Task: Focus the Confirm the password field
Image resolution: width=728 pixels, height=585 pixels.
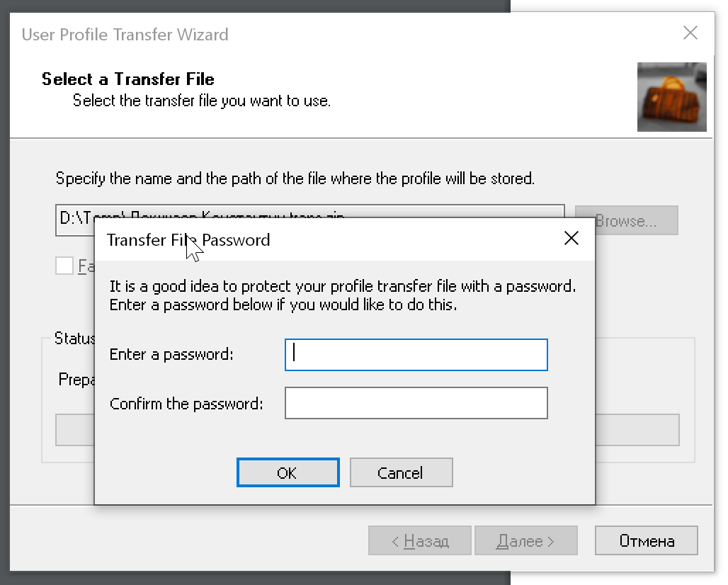Action: tap(416, 403)
